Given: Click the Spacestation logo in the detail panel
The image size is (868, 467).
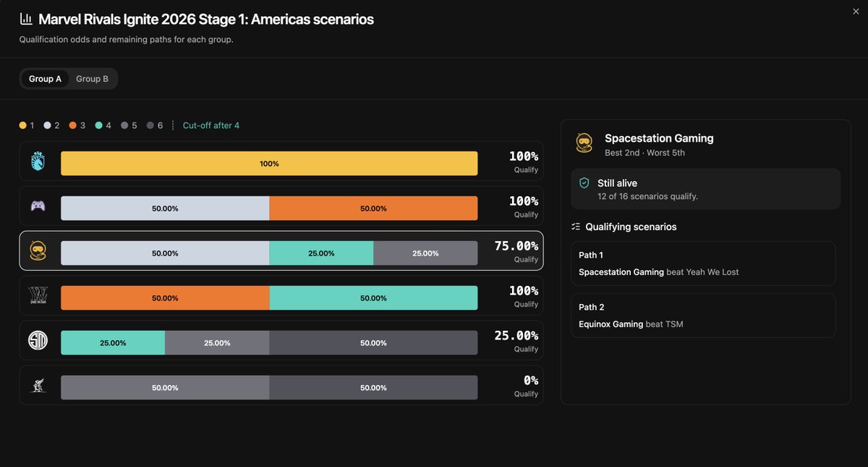Looking at the screenshot, I should [x=584, y=143].
